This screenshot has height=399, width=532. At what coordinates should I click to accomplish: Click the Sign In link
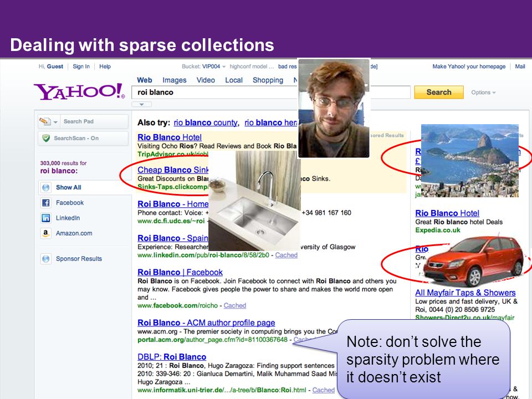[81, 66]
